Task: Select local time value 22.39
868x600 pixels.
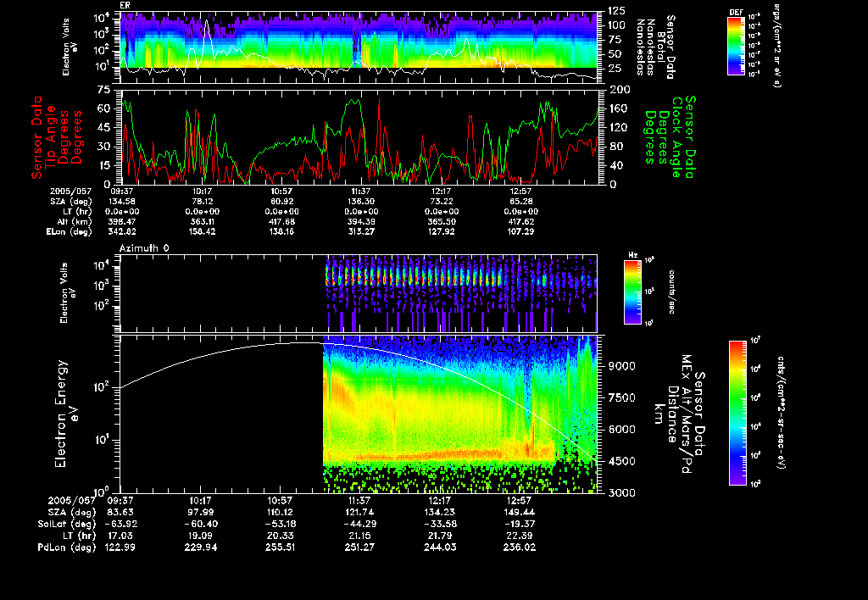Action: tap(520, 536)
